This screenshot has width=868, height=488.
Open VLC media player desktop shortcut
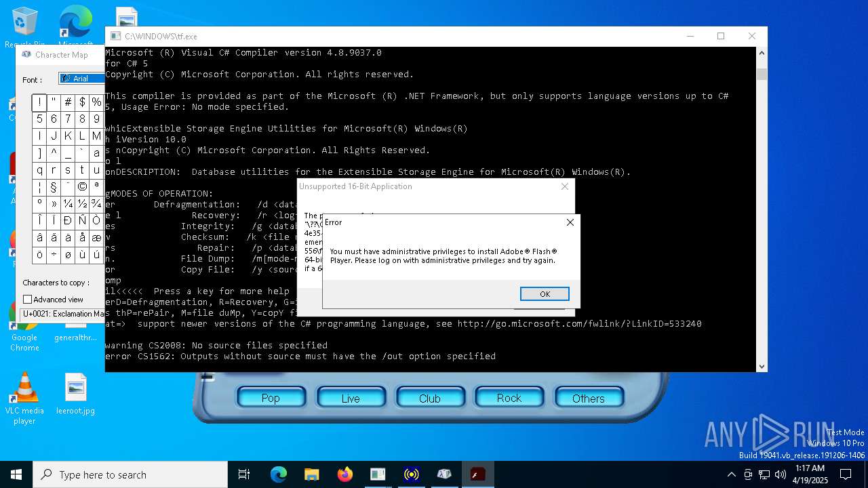coord(24,399)
